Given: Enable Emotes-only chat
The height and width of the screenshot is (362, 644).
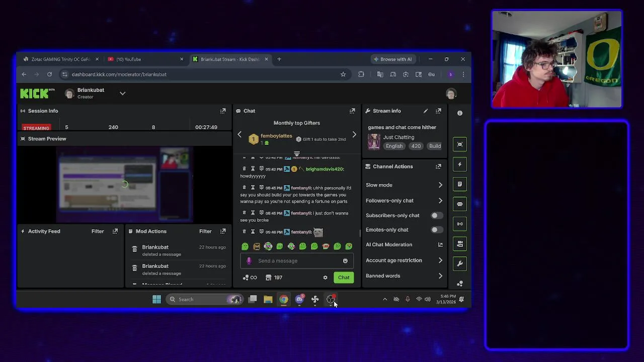Looking at the screenshot, I should [437, 230].
